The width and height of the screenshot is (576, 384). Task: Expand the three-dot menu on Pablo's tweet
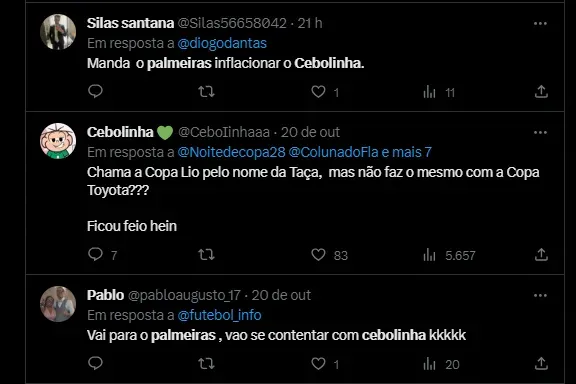[x=540, y=295]
